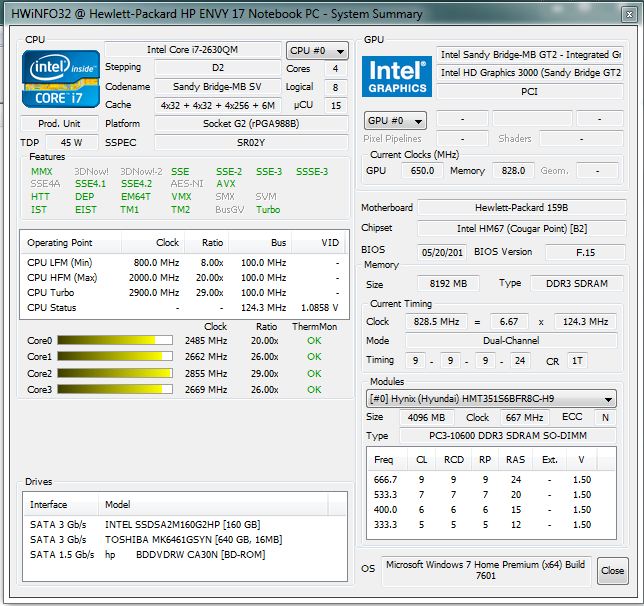Click the RAS column header

[x=515, y=459]
